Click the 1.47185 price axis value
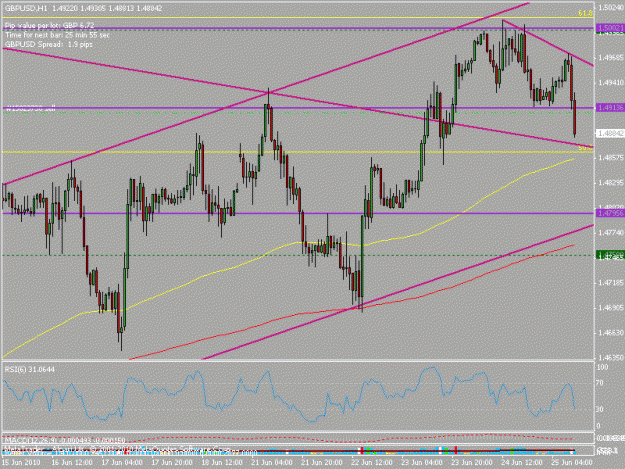 coord(611,283)
